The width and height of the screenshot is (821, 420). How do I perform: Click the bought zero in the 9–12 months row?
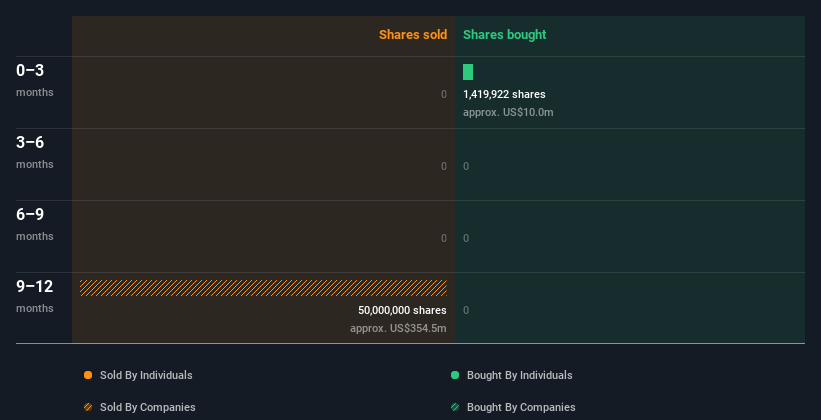pyautogui.click(x=466, y=311)
